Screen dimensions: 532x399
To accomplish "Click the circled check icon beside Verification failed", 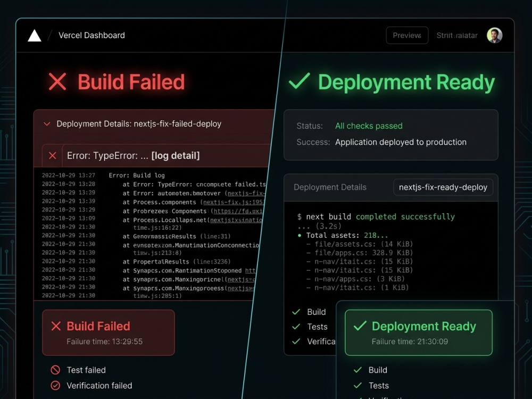I will pyautogui.click(x=55, y=385).
